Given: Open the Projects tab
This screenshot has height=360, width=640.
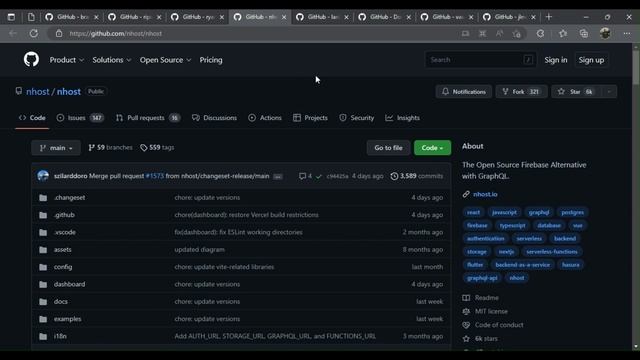Looking at the screenshot, I should [x=310, y=118].
